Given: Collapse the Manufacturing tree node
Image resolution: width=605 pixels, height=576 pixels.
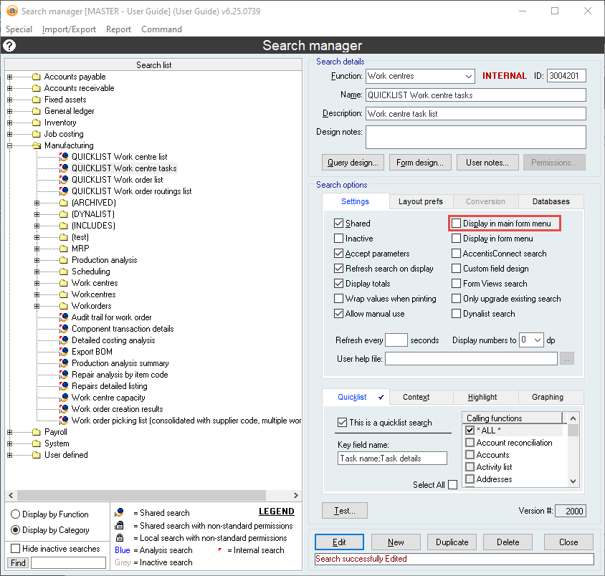Looking at the screenshot, I should pyautogui.click(x=9, y=145).
